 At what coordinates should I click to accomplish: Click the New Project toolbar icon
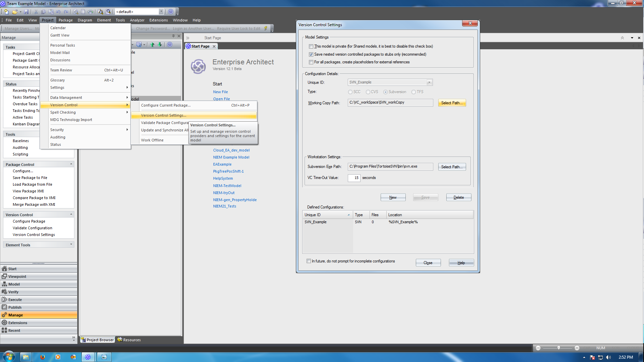coord(6,12)
